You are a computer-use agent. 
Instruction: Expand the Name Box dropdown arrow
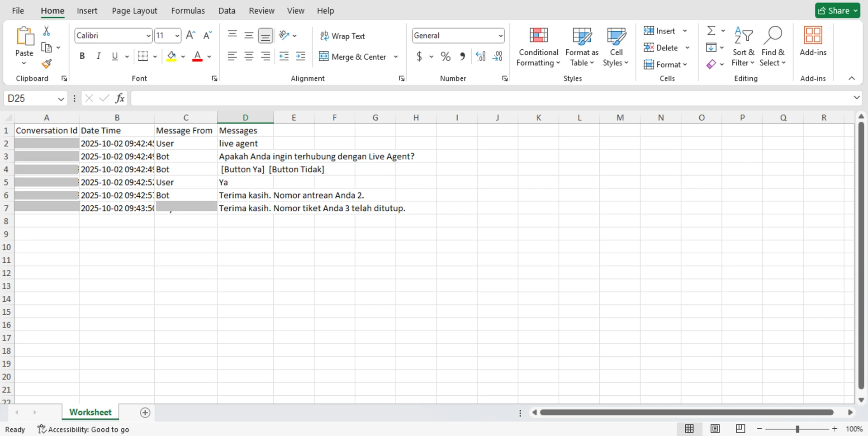[x=61, y=99]
